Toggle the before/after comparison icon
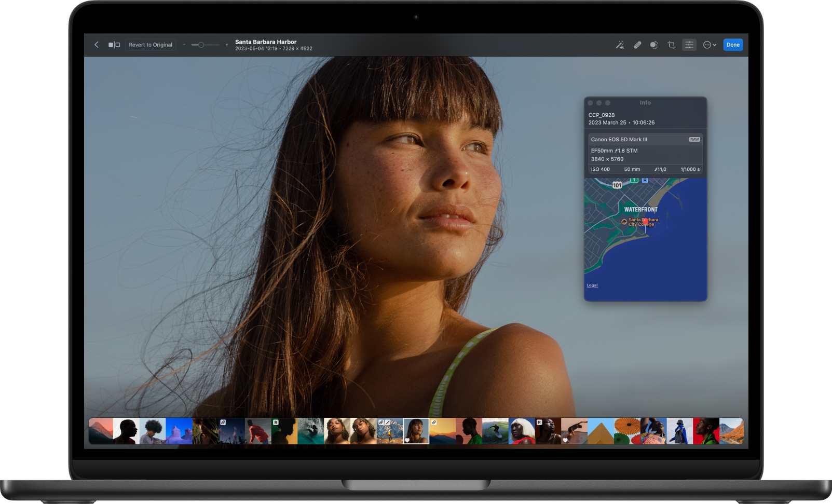This screenshot has height=504, width=832. point(114,45)
